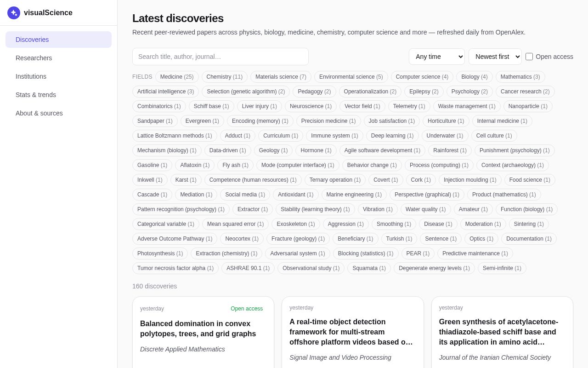Filter by Food science (1)

click(530, 180)
